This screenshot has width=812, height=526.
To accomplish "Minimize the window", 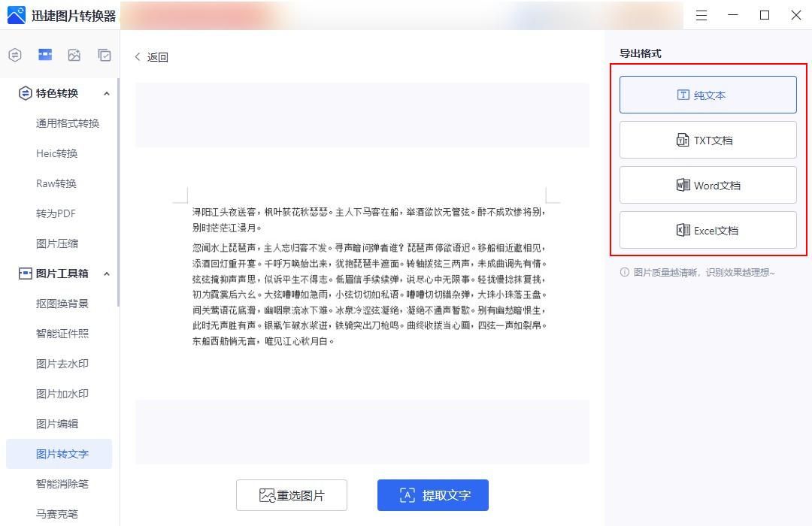I will point(733,16).
